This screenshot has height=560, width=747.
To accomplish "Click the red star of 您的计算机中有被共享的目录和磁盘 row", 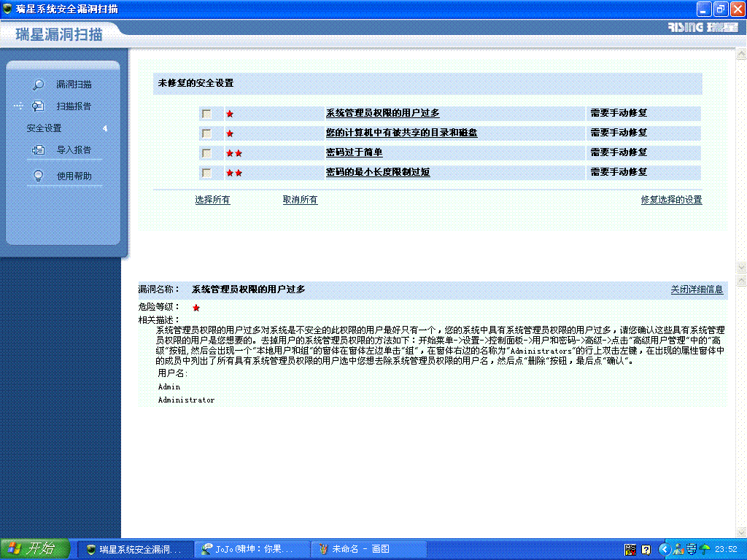I will (230, 133).
